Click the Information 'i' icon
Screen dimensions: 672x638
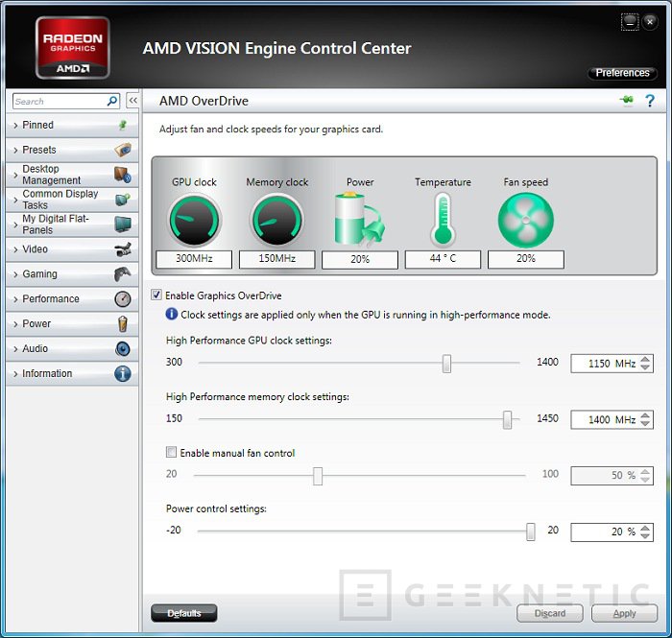pos(123,373)
